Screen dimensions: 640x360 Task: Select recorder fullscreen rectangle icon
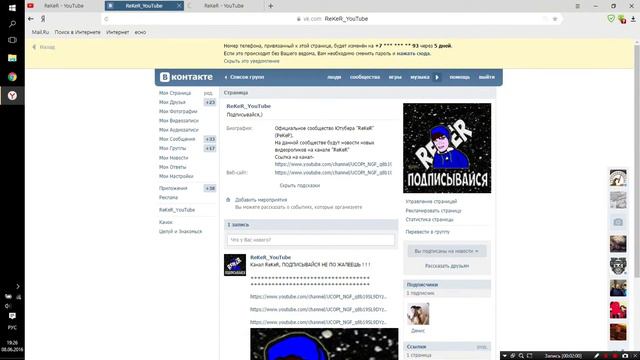529,356
